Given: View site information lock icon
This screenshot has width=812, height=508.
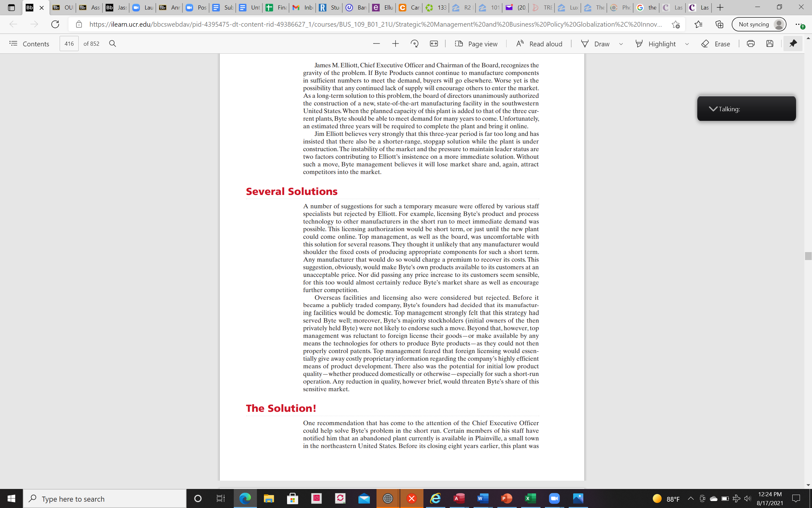Looking at the screenshot, I should 79,24.
